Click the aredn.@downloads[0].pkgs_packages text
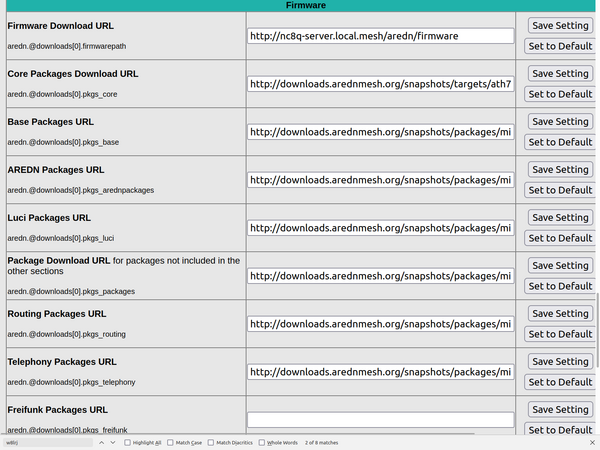The image size is (600, 450). 71,292
